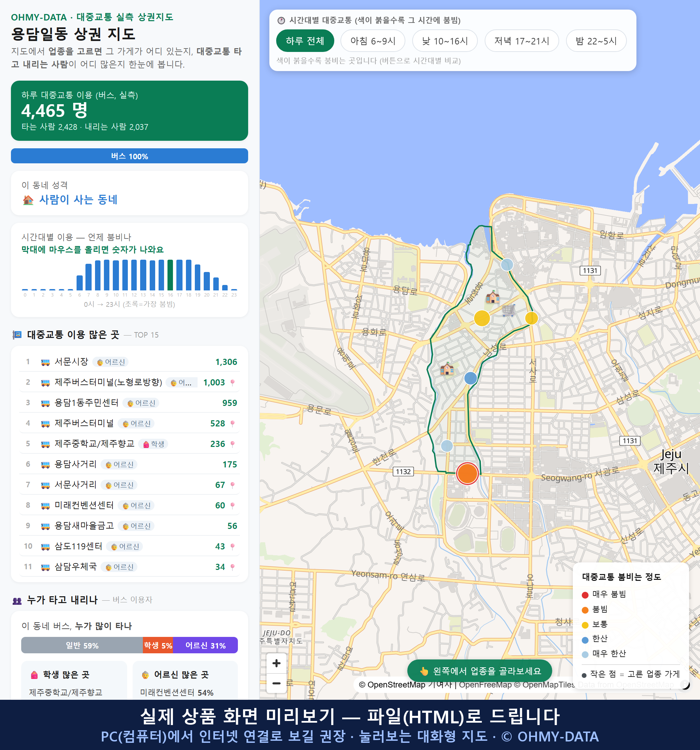Click the southern school building icon on map
Screen dimensions: 700x750
[x=447, y=368]
